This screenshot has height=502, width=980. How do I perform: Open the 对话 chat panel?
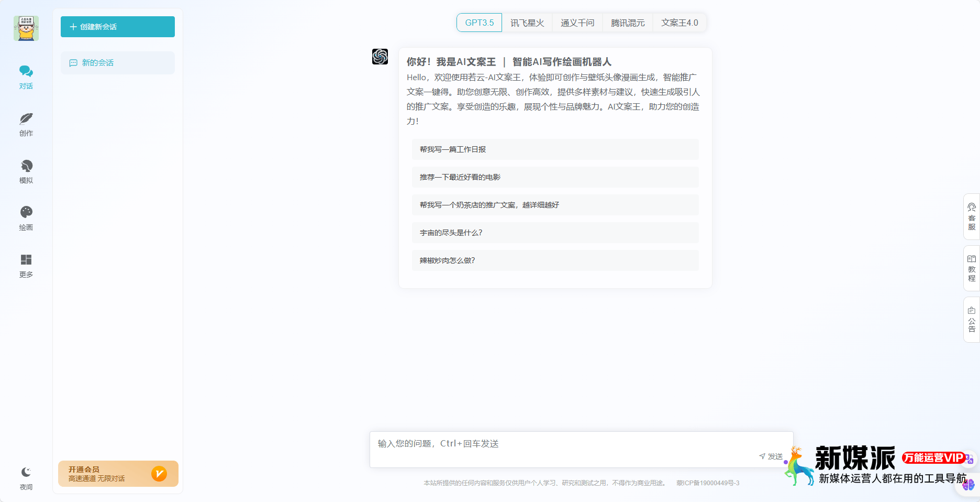pyautogui.click(x=26, y=76)
